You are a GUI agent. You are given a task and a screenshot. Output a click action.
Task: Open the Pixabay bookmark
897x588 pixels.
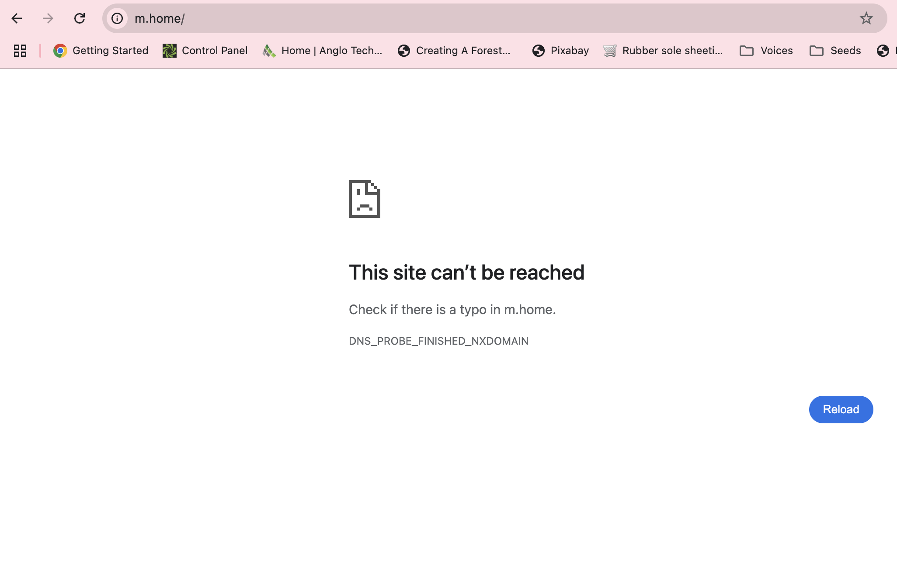[x=560, y=51]
